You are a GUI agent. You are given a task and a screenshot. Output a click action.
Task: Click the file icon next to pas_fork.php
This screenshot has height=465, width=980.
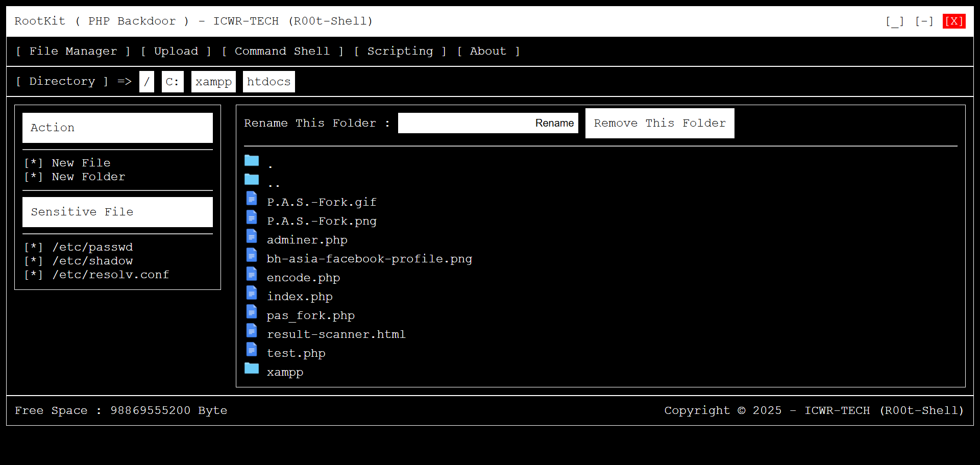coord(252,311)
